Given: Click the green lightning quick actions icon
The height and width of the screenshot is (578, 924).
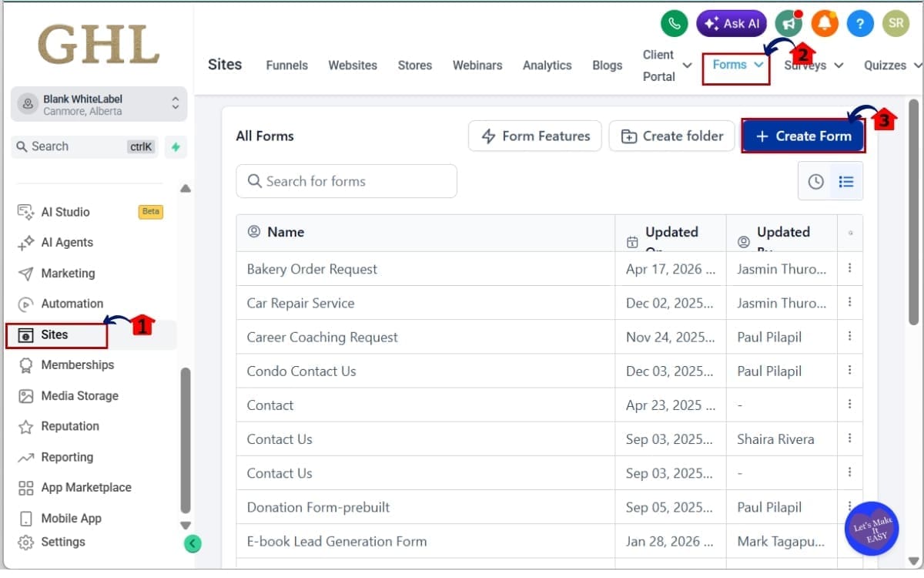Looking at the screenshot, I should (176, 146).
